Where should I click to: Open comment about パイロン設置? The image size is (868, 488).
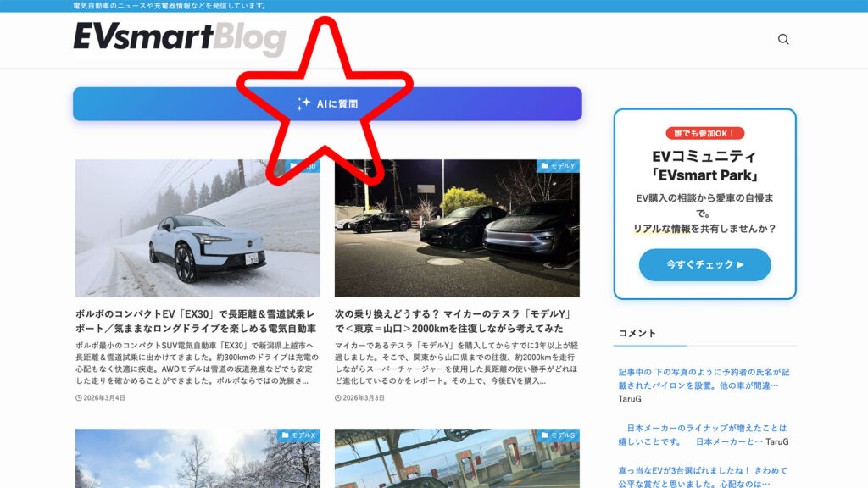(704, 378)
